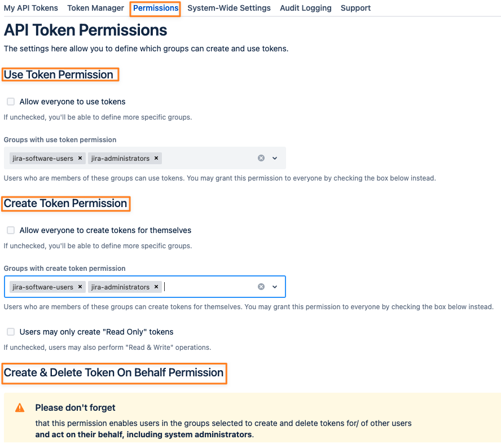Focus the create token permission groups field
The image size is (501, 448).
point(145,287)
